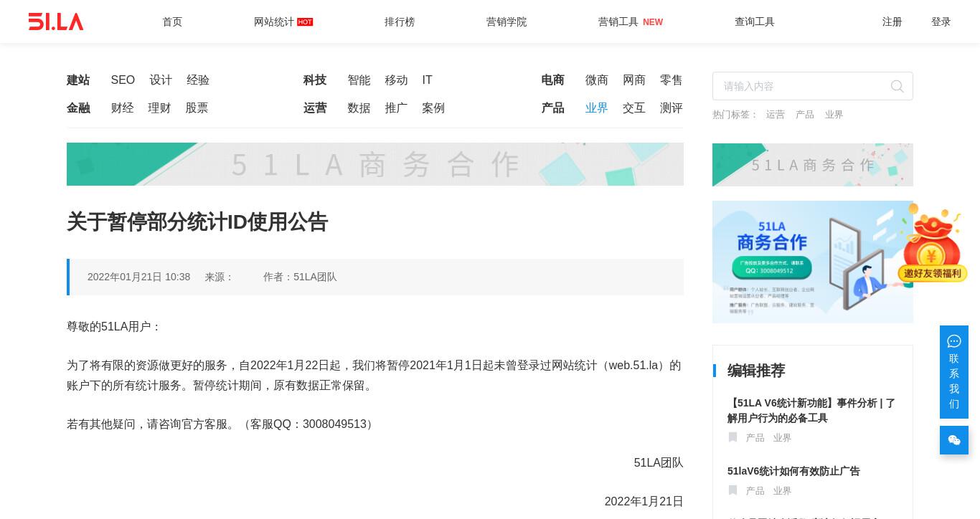Open the IT category
This screenshot has height=519, width=980.
coord(428,80)
